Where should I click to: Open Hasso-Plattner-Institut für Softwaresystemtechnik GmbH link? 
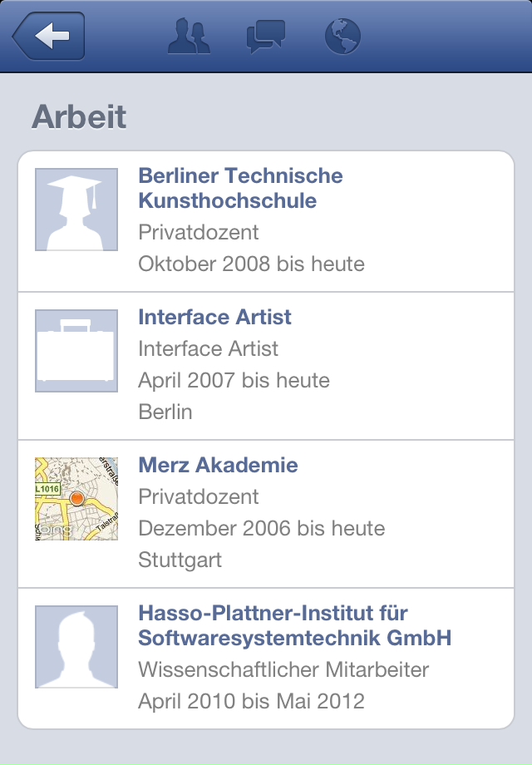[x=295, y=625]
